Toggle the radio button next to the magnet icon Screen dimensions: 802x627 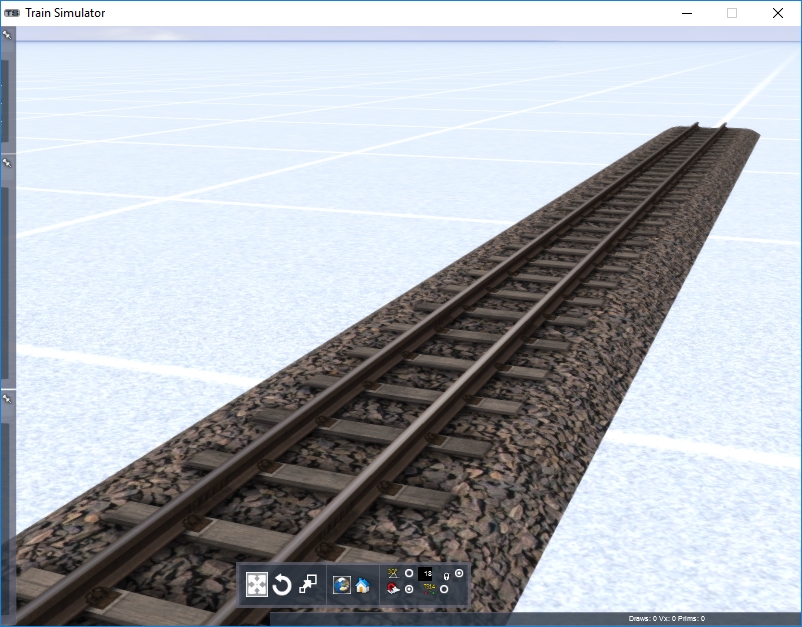point(409,589)
